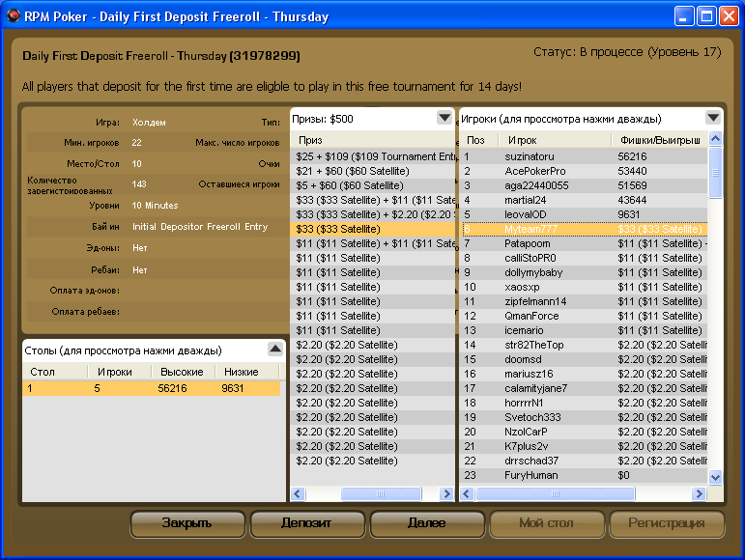Select player aga22440055 row
The height and width of the screenshot is (560, 745).
[x=584, y=185]
